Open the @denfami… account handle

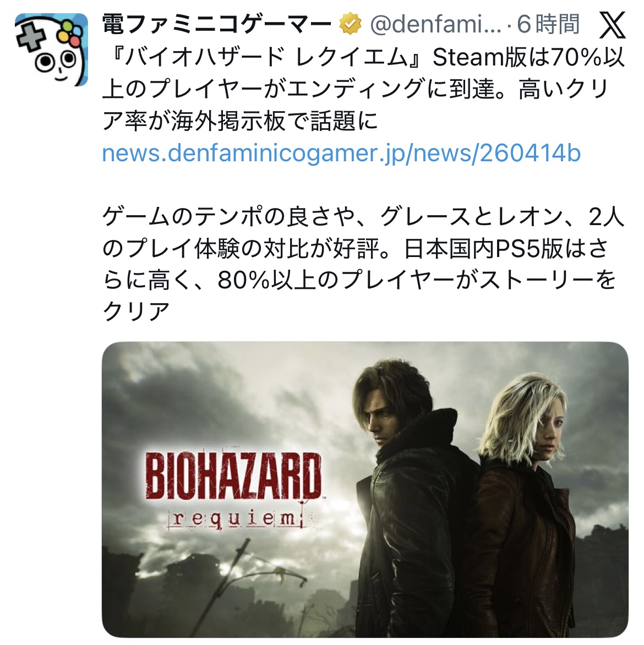pos(435,24)
